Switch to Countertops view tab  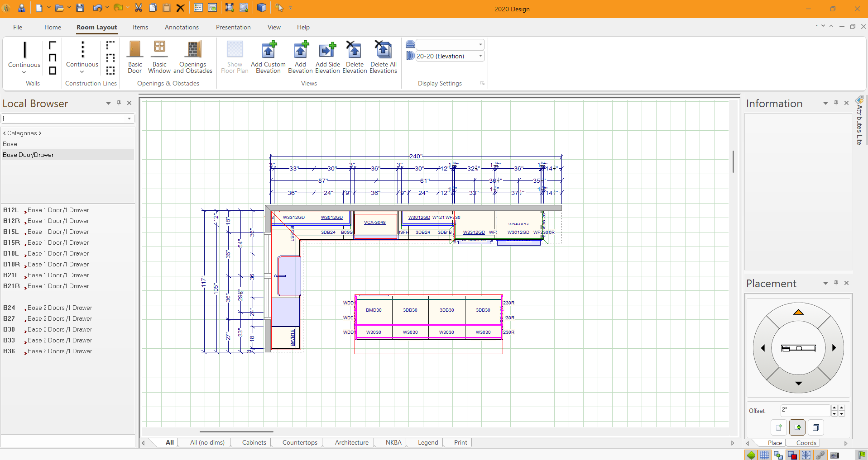pyautogui.click(x=300, y=442)
